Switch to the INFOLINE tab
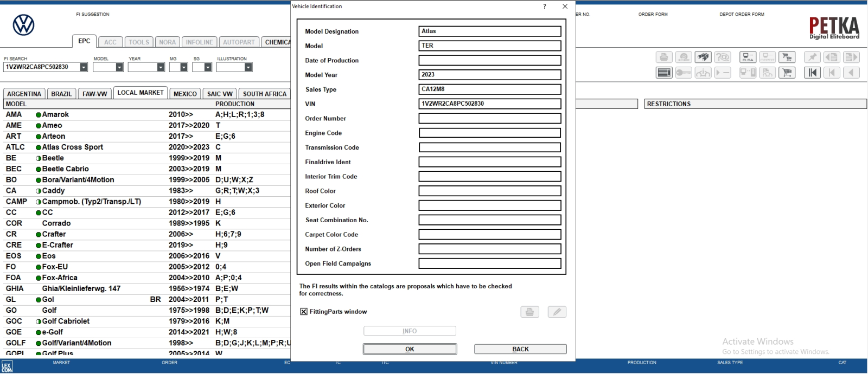The image size is (868, 374). [x=200, y=42]
